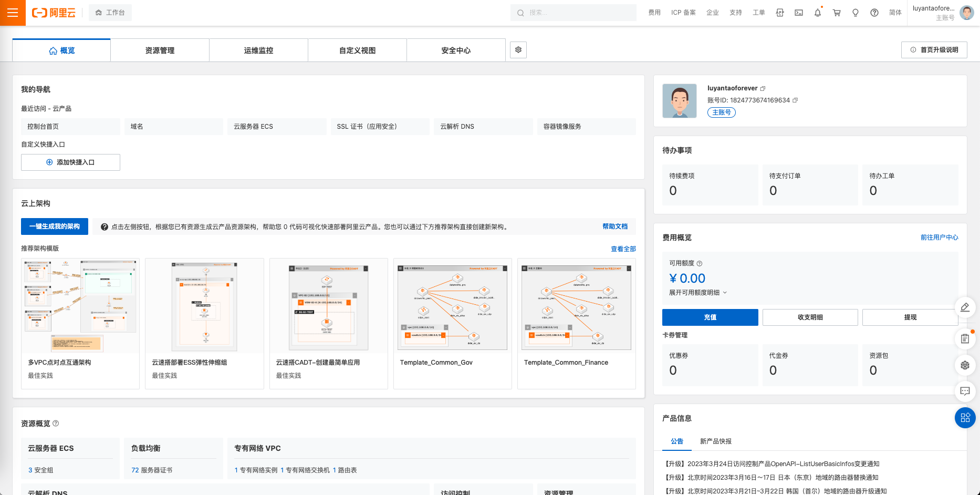Open tab settings gear icon

coord(518,50)
